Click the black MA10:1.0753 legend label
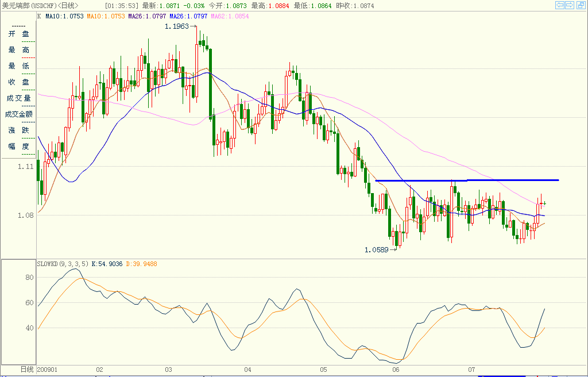This screenshot has height=377, width=588. pyautogui.click(x=64, y=16)
